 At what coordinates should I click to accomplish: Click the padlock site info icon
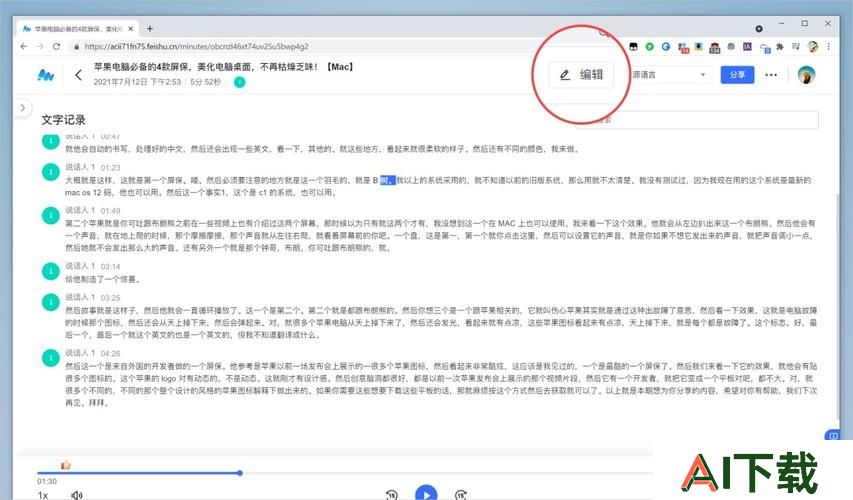click(76, 47)
